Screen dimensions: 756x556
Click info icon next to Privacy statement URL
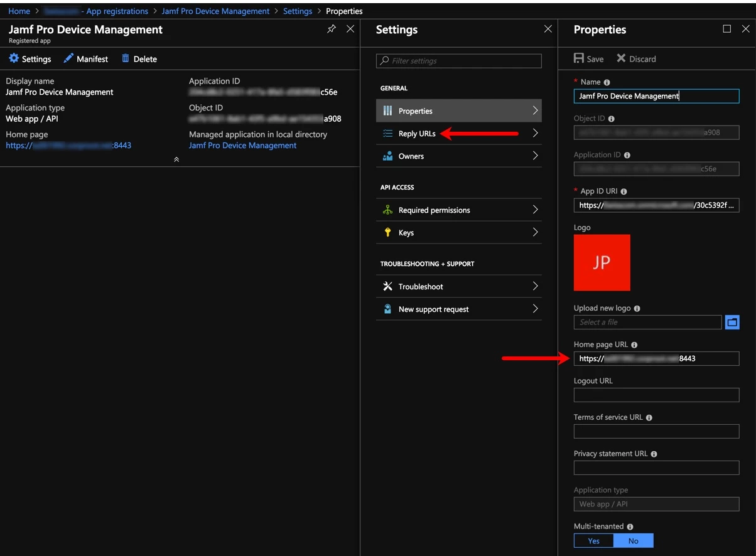pos(654,454)
